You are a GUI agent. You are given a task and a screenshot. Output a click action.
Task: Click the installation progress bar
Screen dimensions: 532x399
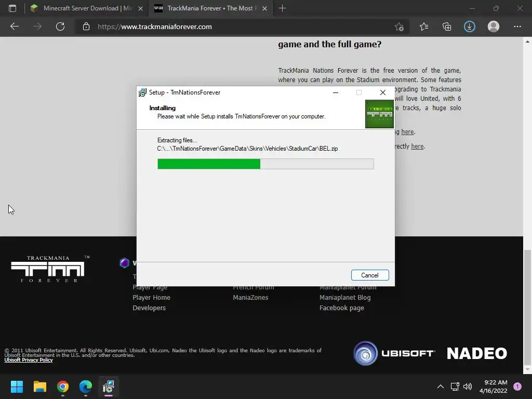[x=265, y=164]
